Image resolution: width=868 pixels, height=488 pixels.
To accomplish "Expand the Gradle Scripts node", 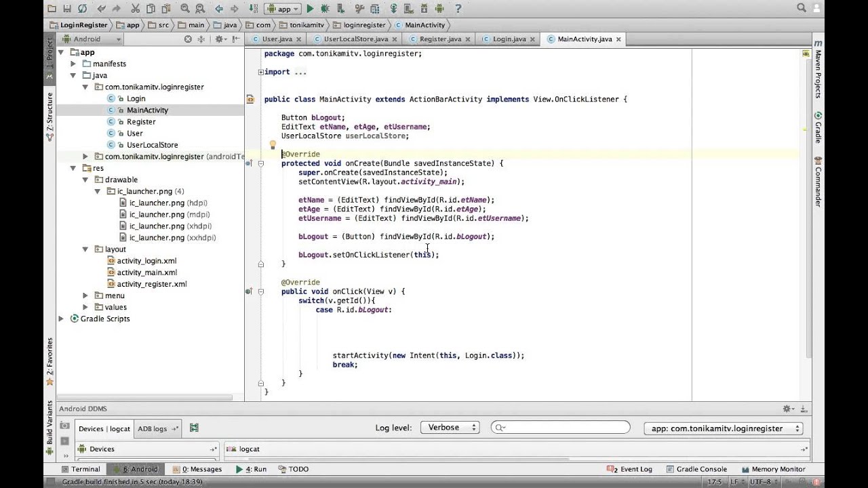I will coord(62,319).
